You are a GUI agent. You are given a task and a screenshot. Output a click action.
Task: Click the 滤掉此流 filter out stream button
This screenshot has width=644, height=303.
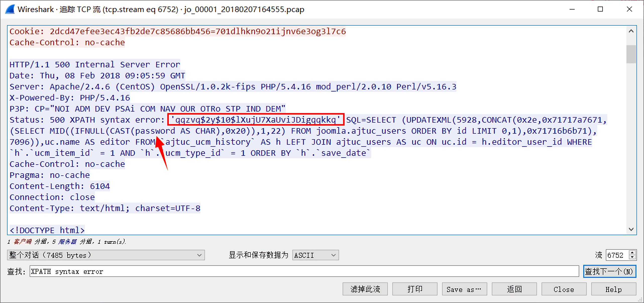(x=365, y=289)
